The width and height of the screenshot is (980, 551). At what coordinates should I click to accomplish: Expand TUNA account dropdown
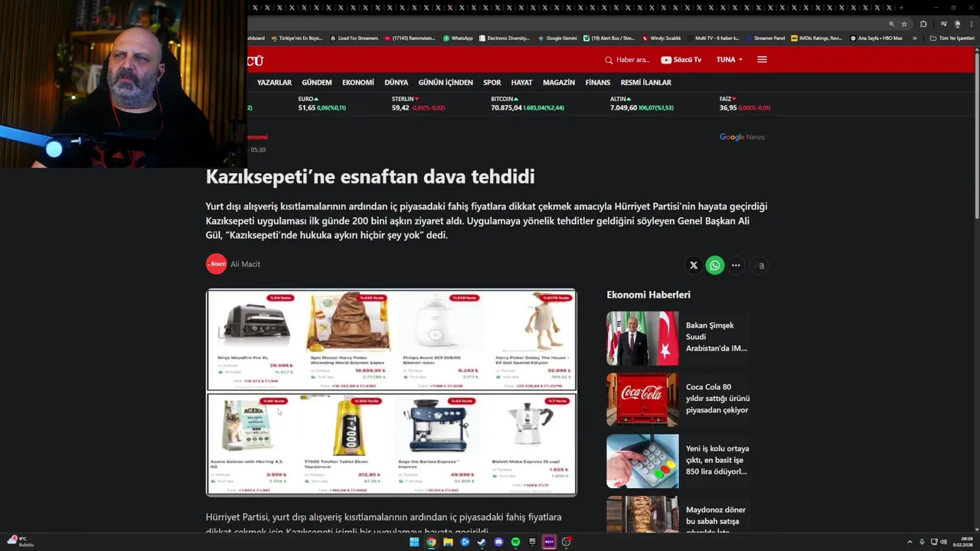(x=730, y=60)
